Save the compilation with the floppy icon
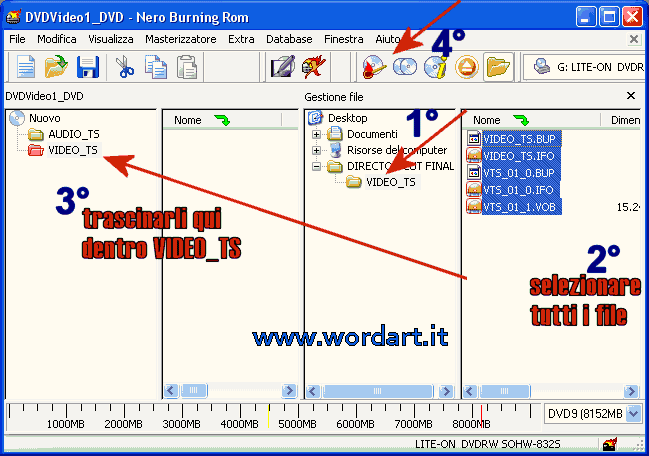This screenshot has height=456, width=649. (x=88, y=67)
